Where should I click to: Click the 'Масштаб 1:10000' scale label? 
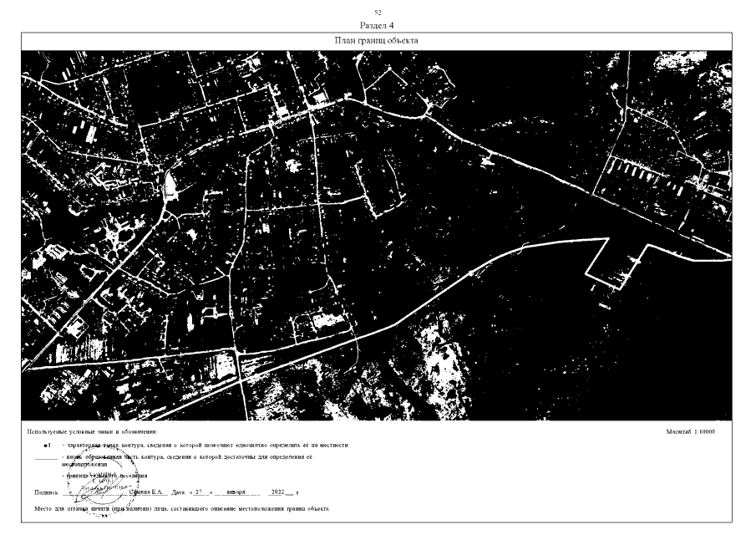point(697,432)
